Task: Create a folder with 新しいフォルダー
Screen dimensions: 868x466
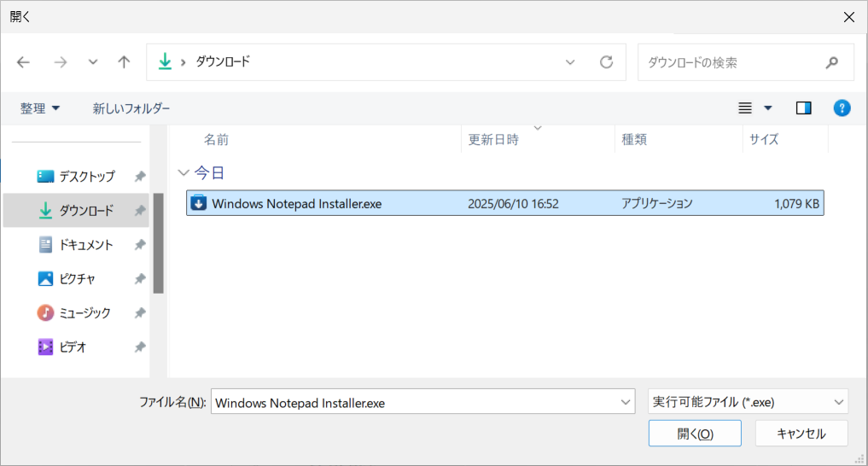Action: (x=131, y=108)
